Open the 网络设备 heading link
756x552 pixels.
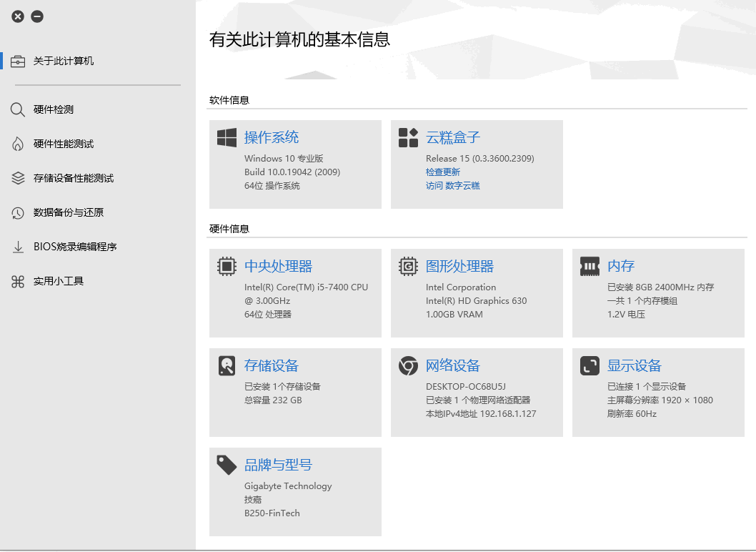coord(453,366)
